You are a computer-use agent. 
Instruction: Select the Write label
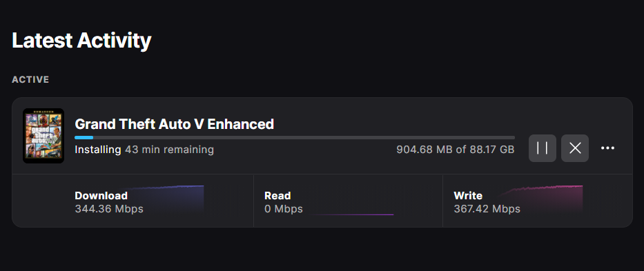(468, 195)
